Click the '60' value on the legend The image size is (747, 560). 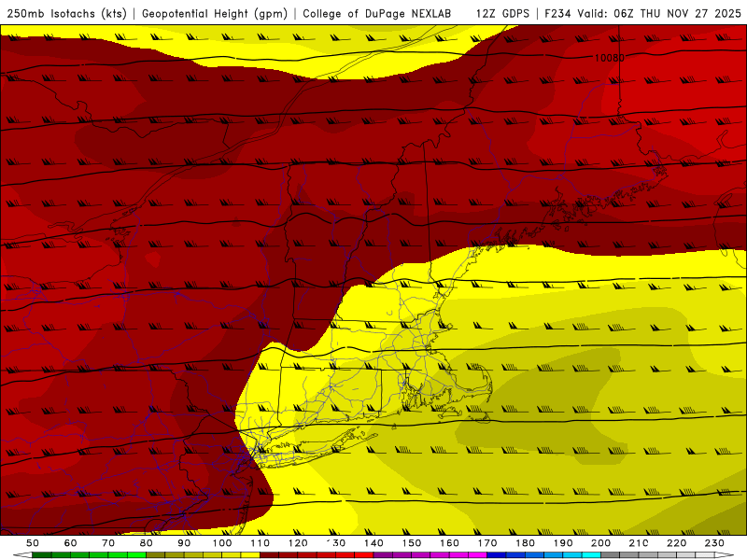pos(71,543)
